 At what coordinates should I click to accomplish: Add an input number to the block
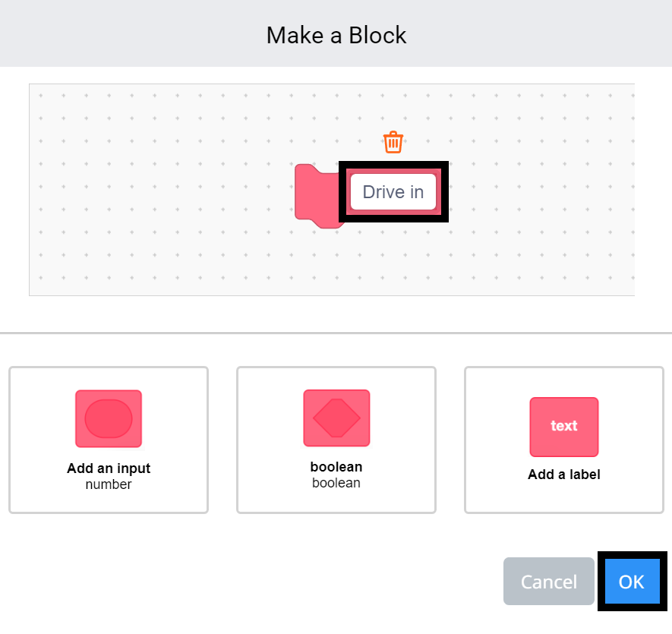[108, 440]
